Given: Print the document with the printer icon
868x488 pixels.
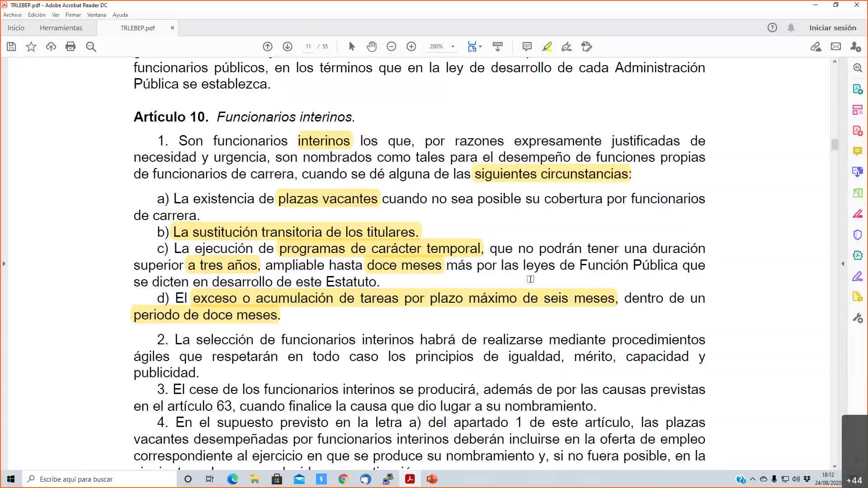Looking at the screenshot, I should pos(71,47).
